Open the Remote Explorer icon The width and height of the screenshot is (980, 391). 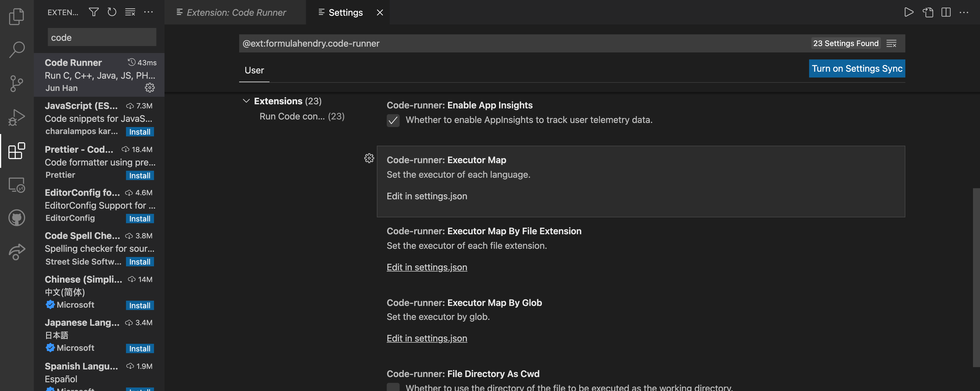point(16,185)
